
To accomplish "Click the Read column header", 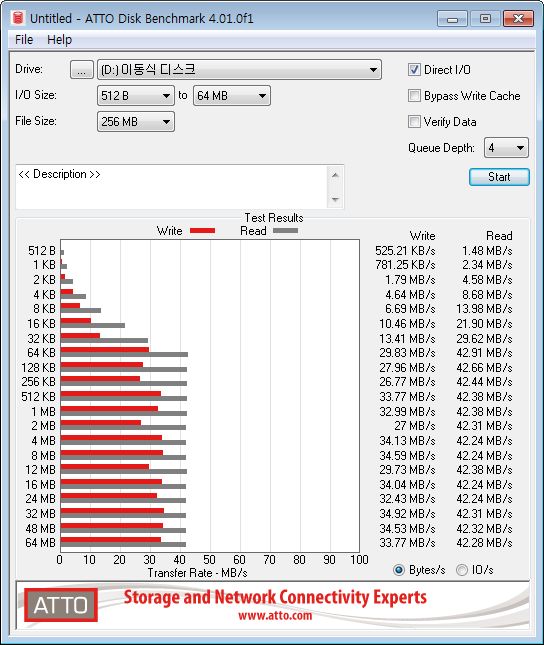I will (x=499, y=236).
